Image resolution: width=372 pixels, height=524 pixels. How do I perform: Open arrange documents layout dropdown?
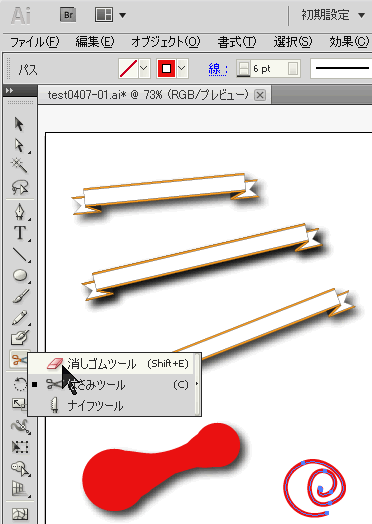(110, 15)
